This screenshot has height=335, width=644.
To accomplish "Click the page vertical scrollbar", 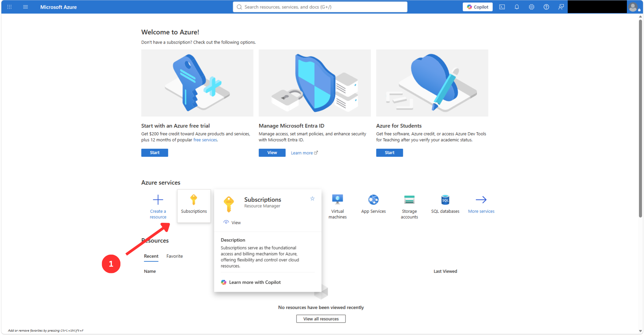I will pyautogui.click(x=641, y=118).
